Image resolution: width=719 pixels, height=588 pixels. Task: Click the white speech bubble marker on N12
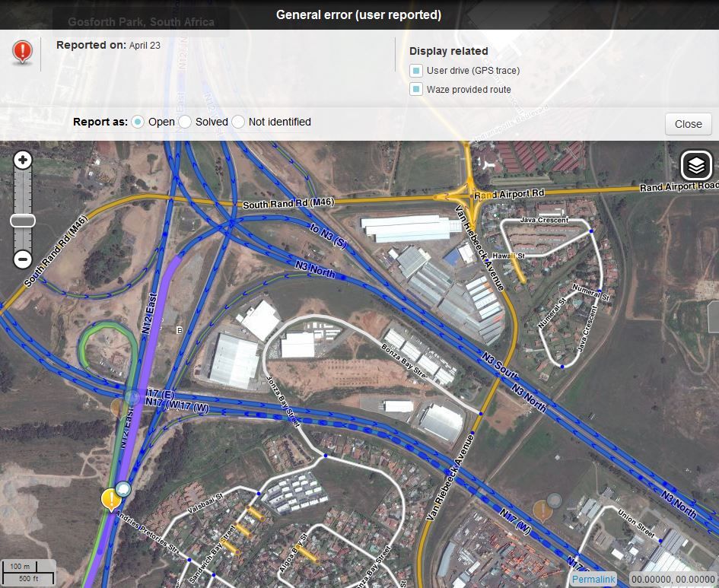click(123, 489)
